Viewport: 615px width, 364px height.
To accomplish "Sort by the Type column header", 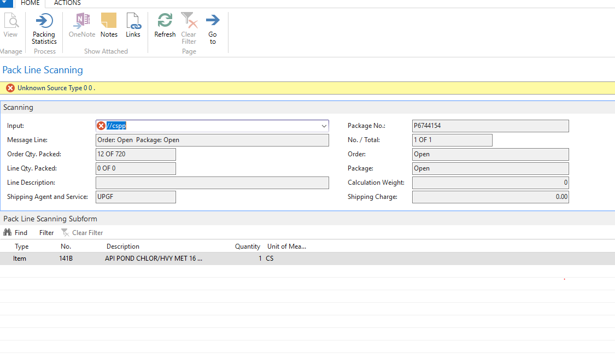I will click(21, 246).
